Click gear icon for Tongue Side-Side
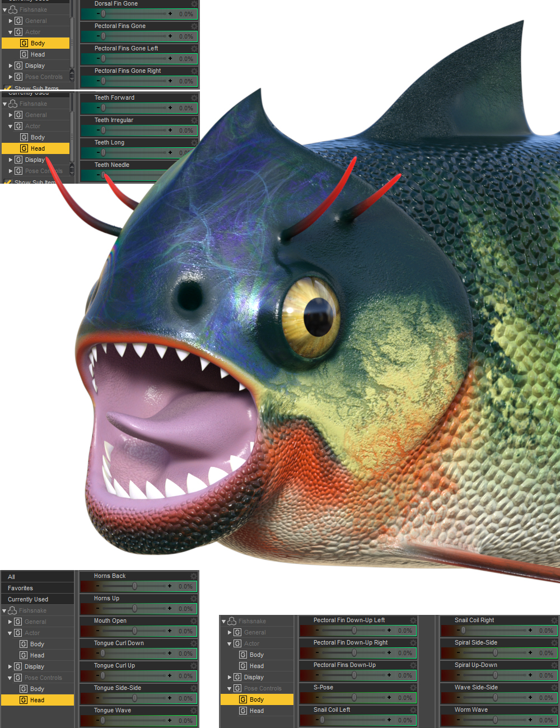The height and width of the screenshot is (728, 560). (194, 688)
